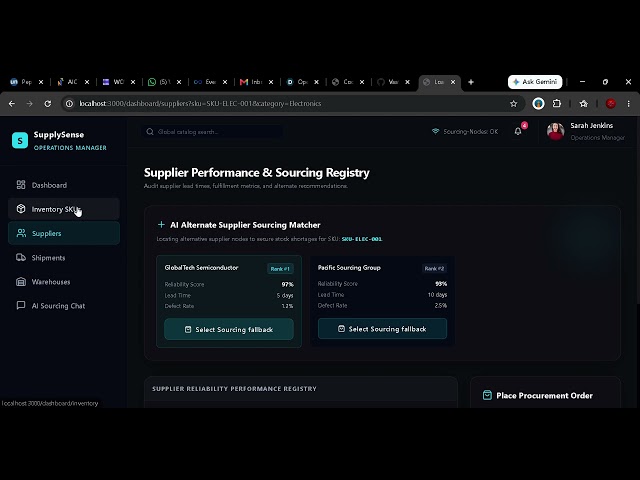640x480 pixels.
Task: Open the Chrome three-dot menu
Action: click(x=629, y=104)
